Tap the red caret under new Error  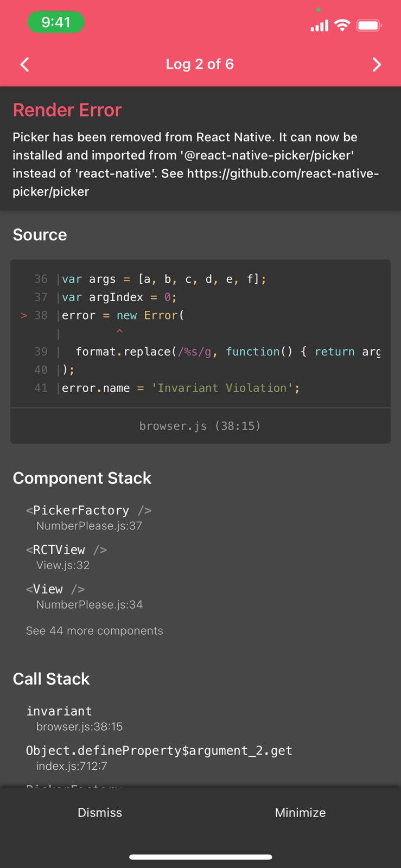click(x=119, y=332)
